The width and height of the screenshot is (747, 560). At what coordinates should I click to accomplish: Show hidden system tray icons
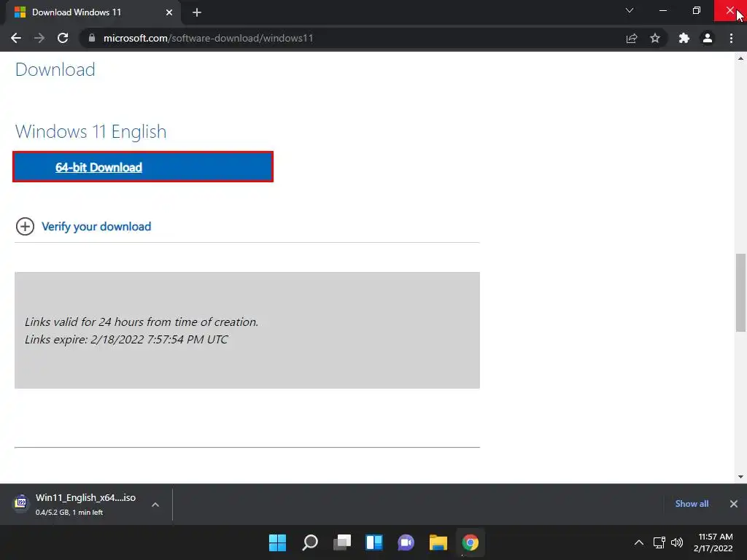click(x=639, y=542)
